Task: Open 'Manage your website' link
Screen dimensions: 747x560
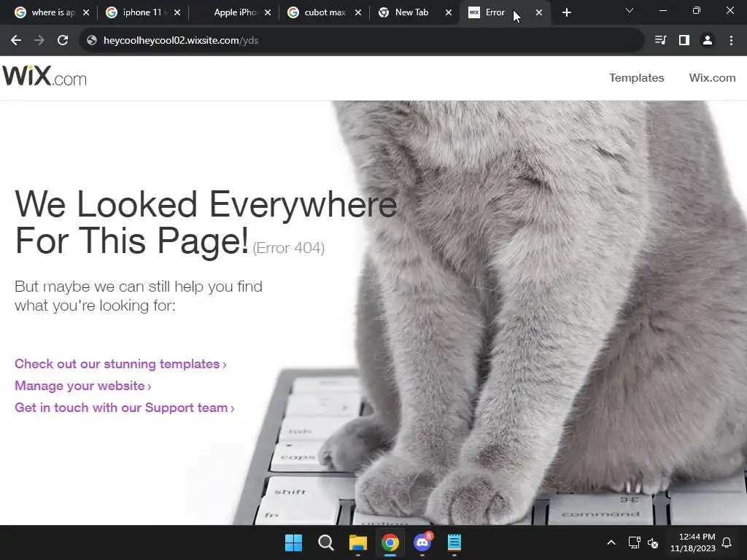Action: coord(83,386)
